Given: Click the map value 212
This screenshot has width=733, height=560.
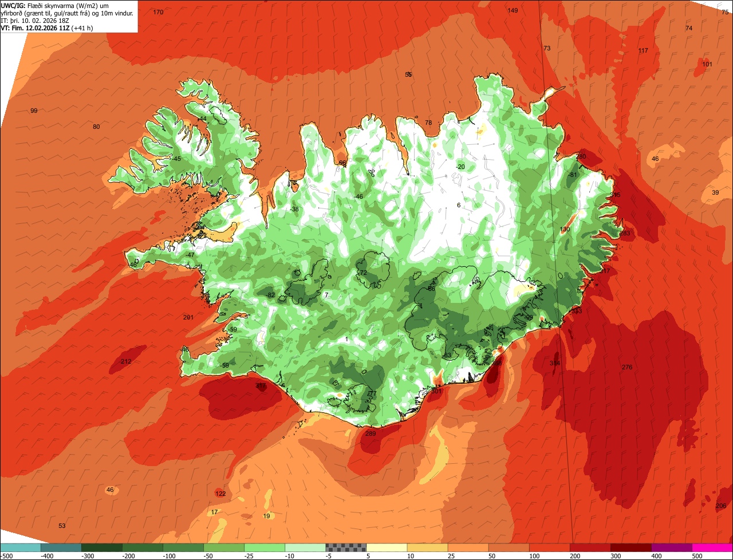Looking at the screenshot, I should pyautogui.click(x=126, y=361).
